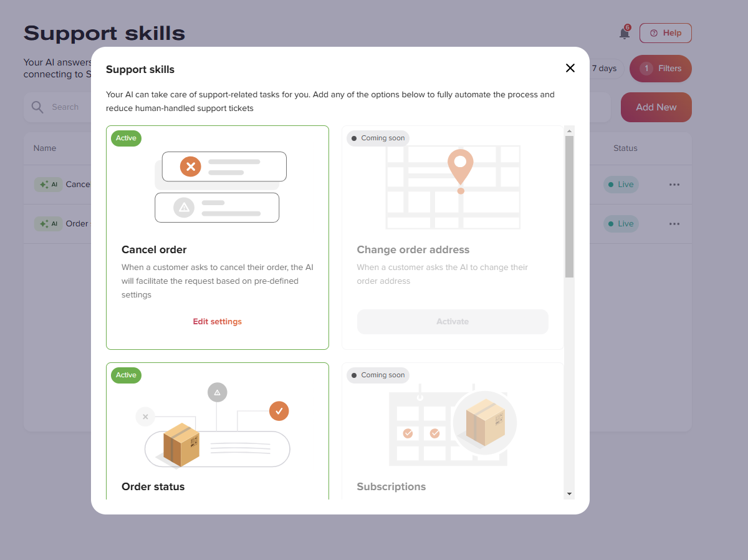Click the Cancel order description text
Screen dimensions: 748x560
tap(218, 281)
